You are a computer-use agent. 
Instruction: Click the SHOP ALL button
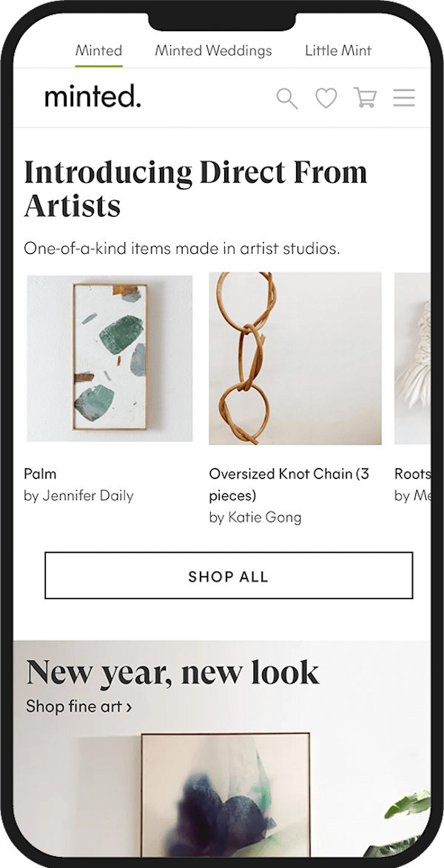229,575
